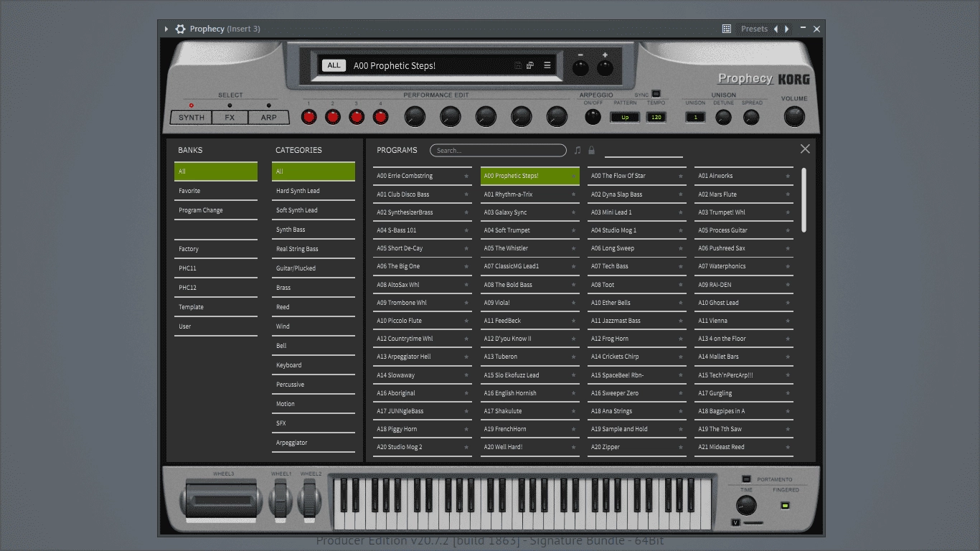Click the WHEEL2 mod wheel

click(x=311, y=499)
